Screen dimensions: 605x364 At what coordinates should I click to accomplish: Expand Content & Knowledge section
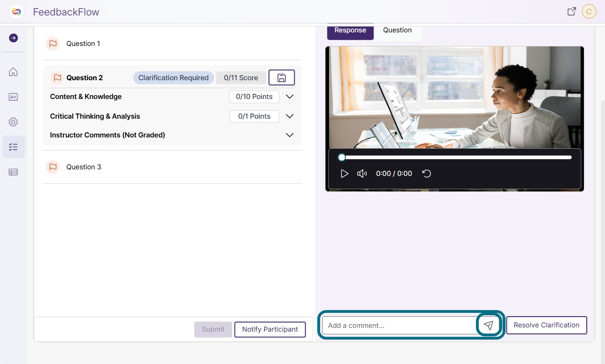click(290, 97)
